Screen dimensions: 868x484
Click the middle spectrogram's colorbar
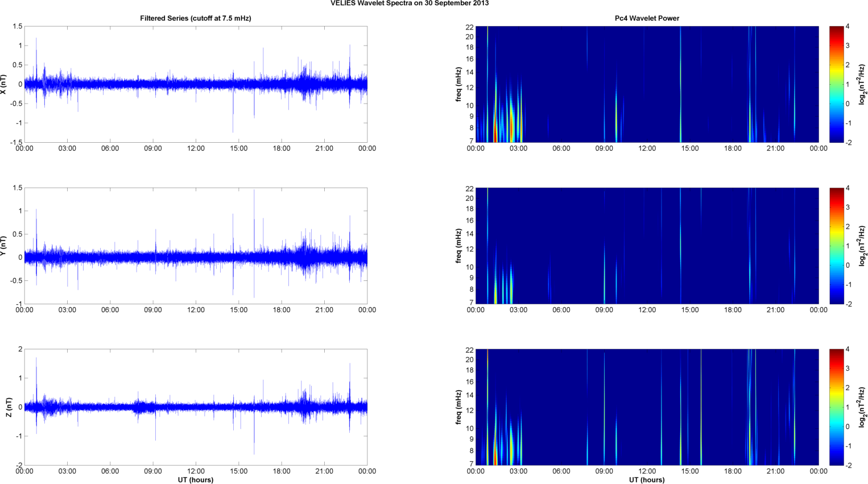click(836, 246)
